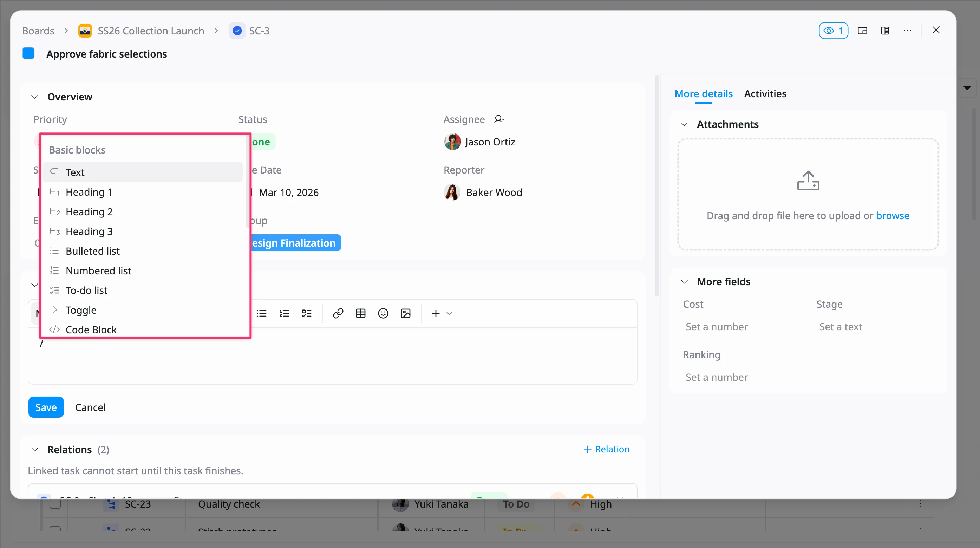Image resolution: width=980 pixels, height=548 pixels.
Task: Choose Heading 3 block
Action: pos(143,231)
